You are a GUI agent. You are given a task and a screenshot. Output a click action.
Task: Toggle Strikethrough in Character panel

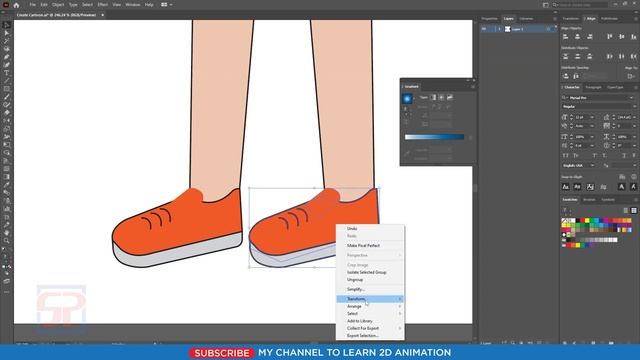634,156
